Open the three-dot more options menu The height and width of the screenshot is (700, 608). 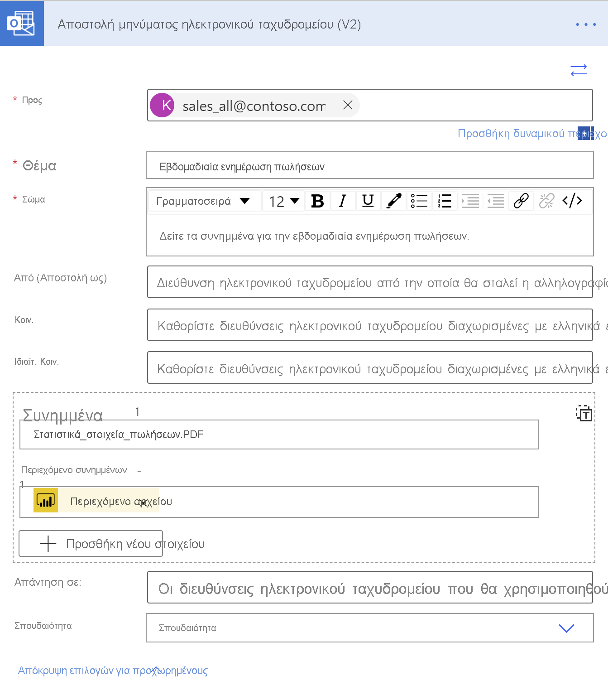585,24
